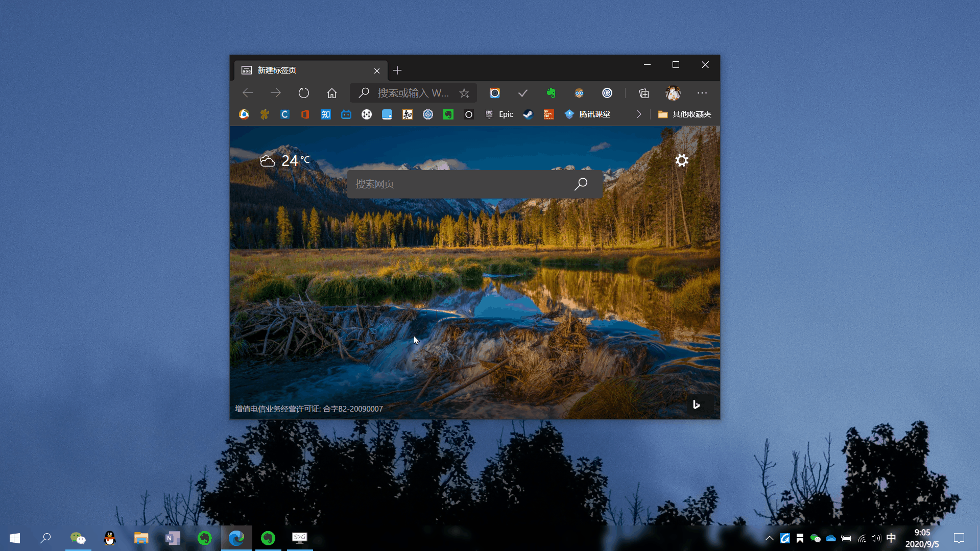The width and height of the screenshot is (980, 551).
Task: Open the Action Center notification icon
Action: (959, 538)
